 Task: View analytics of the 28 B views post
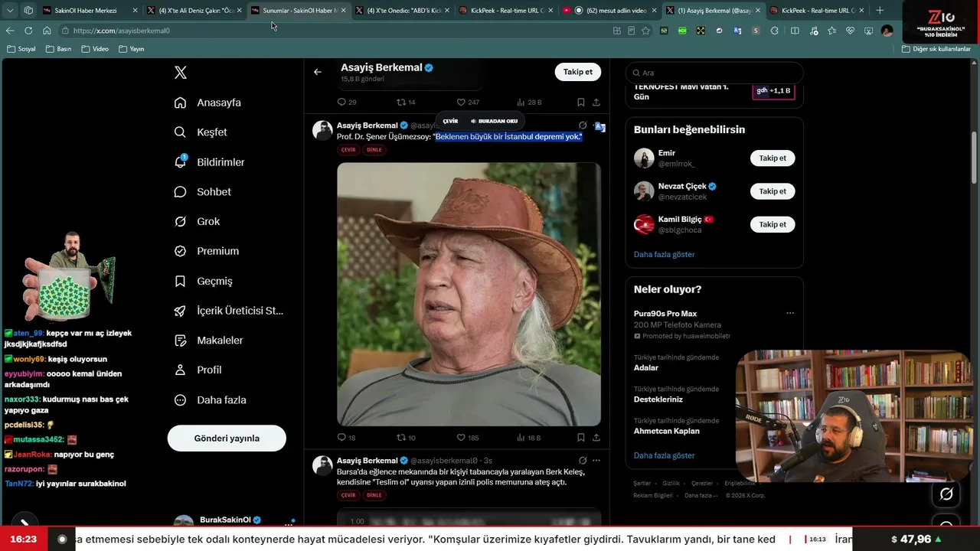(529, 102)
